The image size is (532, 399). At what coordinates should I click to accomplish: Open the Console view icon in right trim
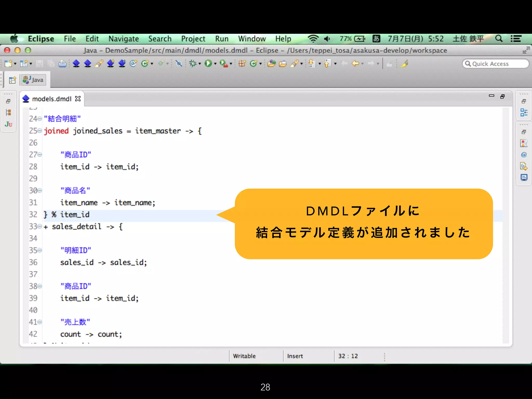coord(524,178)
